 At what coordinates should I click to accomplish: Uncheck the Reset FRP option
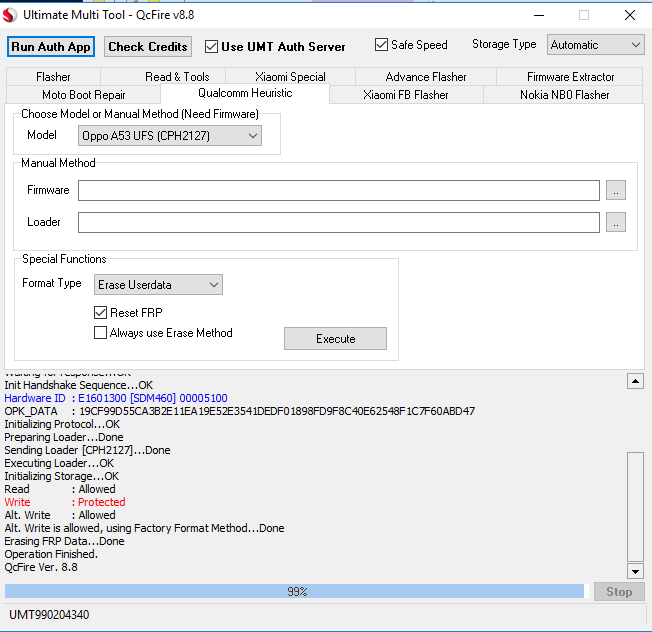tap(100, 313)
